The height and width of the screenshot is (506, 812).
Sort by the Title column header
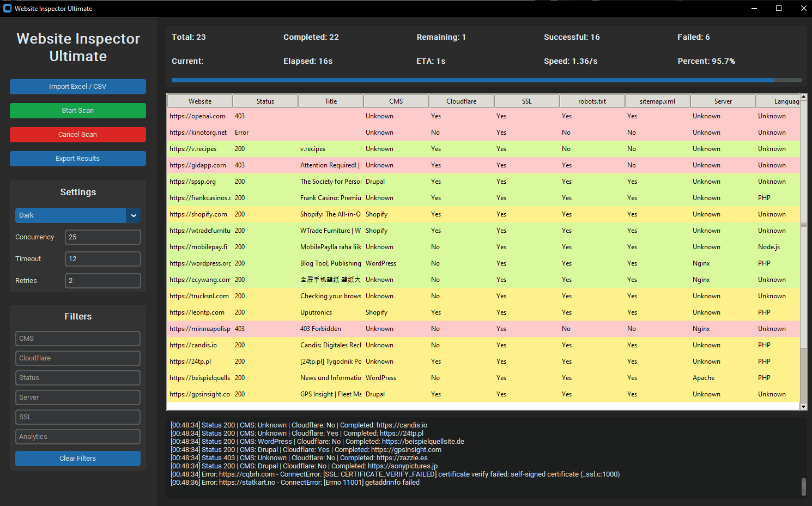pos(331,101)
